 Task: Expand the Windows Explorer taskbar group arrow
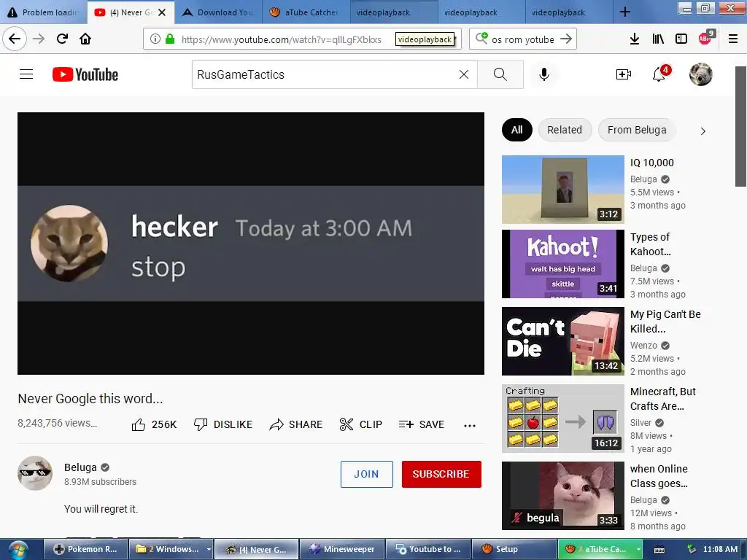209,550
